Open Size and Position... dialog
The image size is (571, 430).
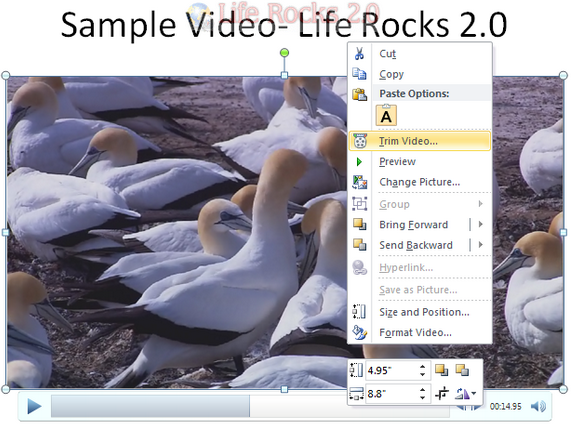point(420,312)
